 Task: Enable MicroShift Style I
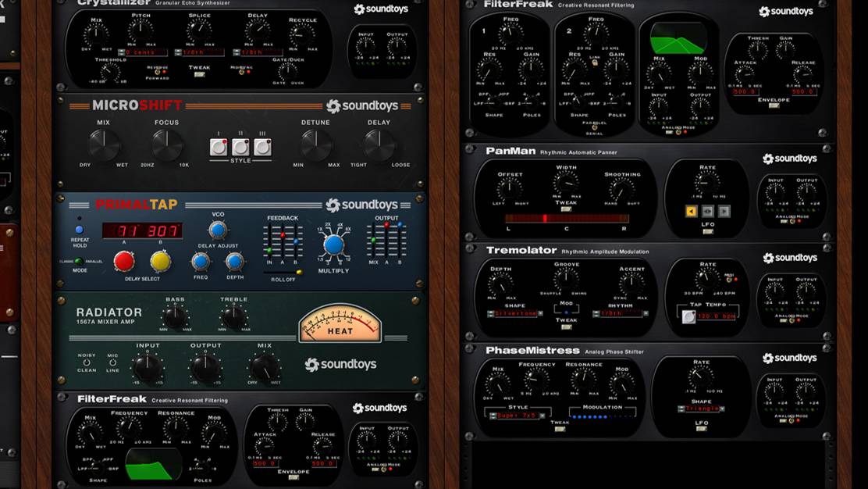point(218,147)
